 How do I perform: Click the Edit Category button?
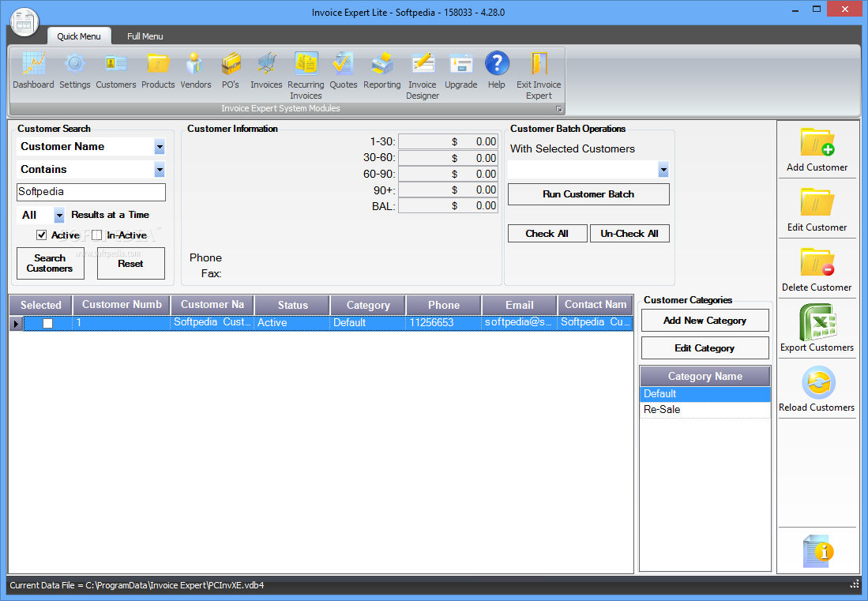point(705,348)
